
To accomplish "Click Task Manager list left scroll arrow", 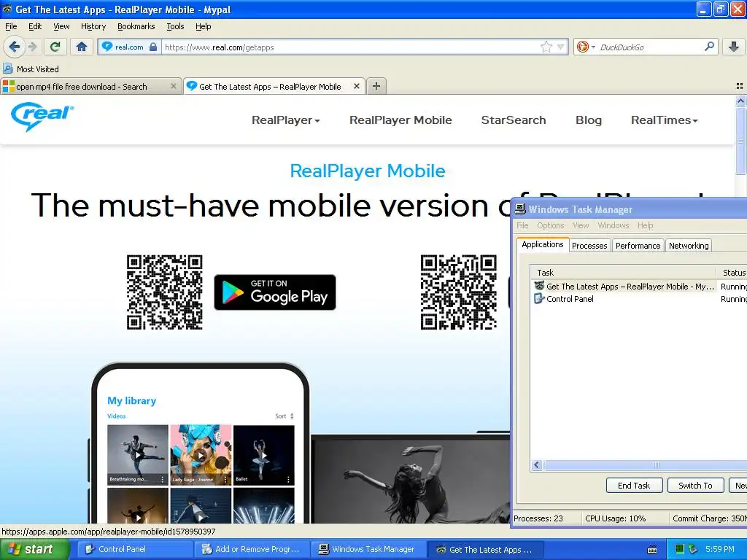I will point(537,464).
